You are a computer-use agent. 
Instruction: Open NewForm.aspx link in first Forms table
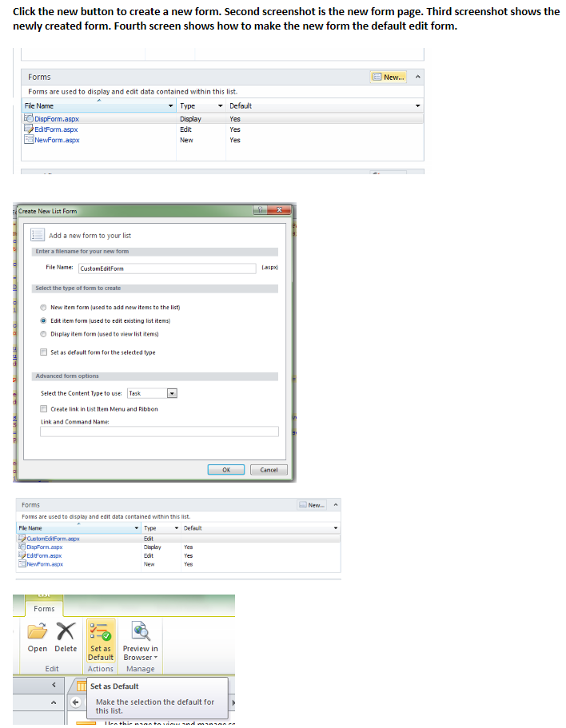tap(57, 140)
